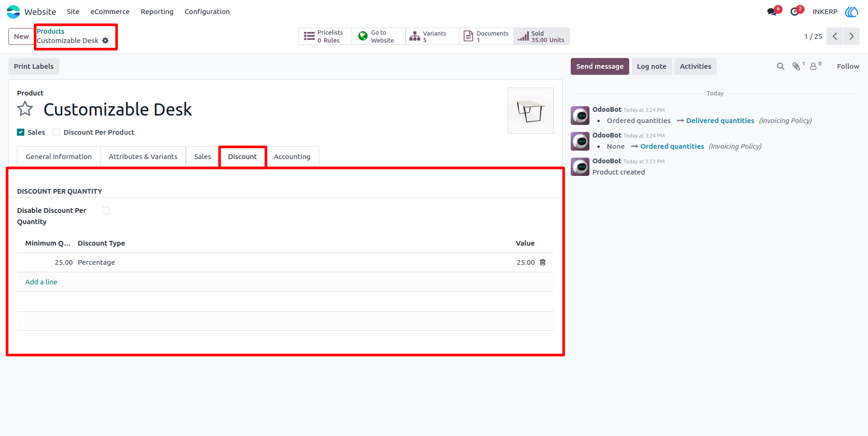Open the Variants stat button
Image resolution: width=868 pixels, height=436 pixels.
(432, 36)
